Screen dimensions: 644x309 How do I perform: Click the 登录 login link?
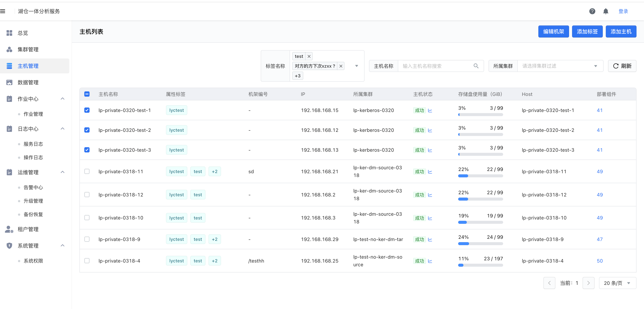[623, 11]
